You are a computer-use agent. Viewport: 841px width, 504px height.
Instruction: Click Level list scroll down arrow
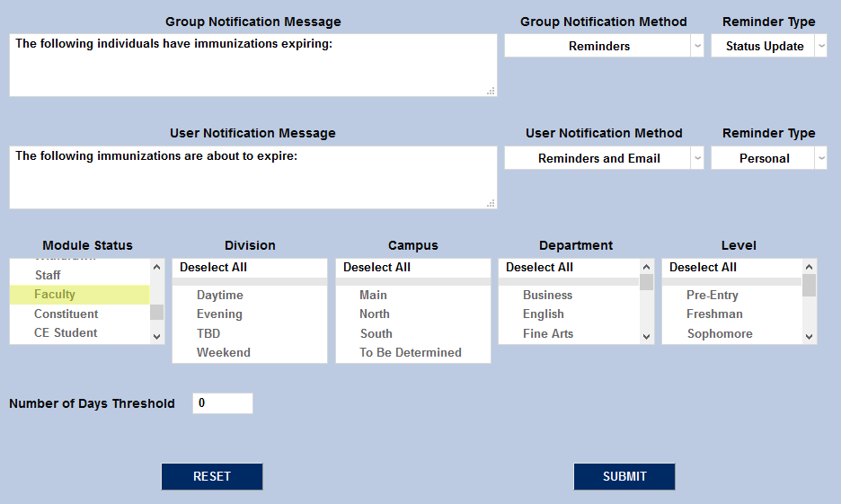click(x=810, y=337)
